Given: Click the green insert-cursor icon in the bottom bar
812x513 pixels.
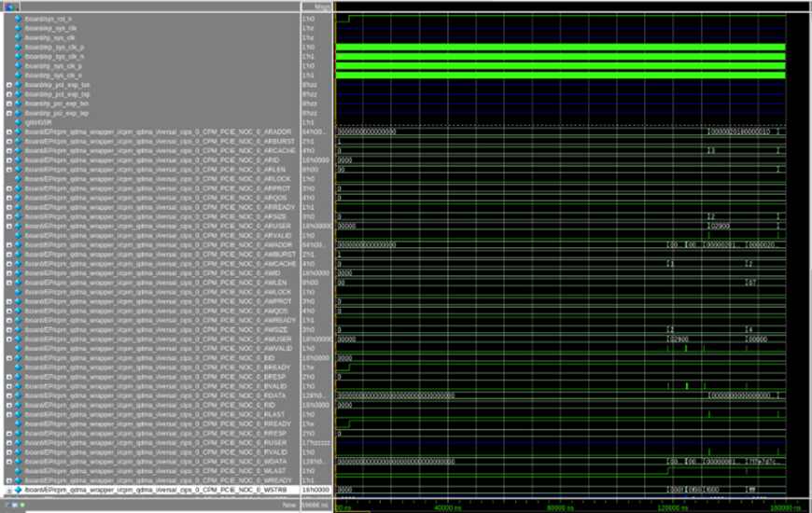Looking at the screenshot, I should 22,505.
